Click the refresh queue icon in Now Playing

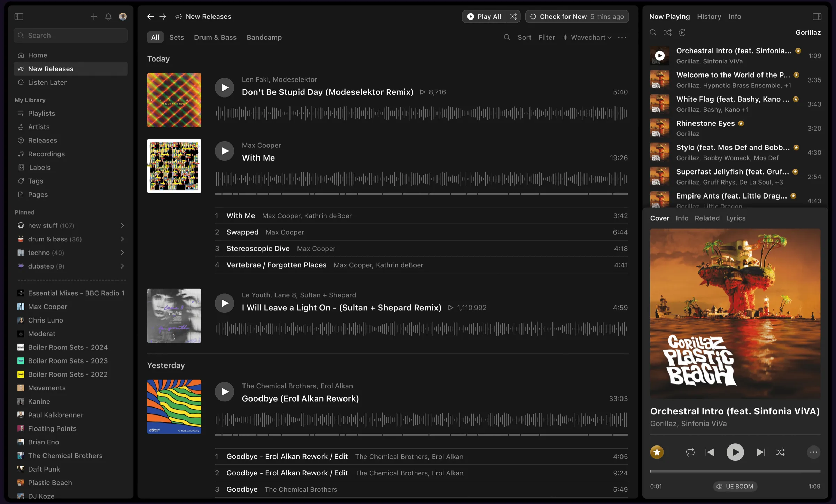click(x=682, y=32)
